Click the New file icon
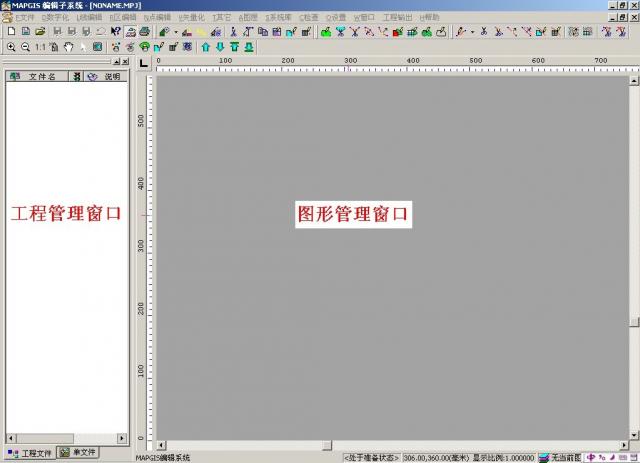 (x=11, y=32)
